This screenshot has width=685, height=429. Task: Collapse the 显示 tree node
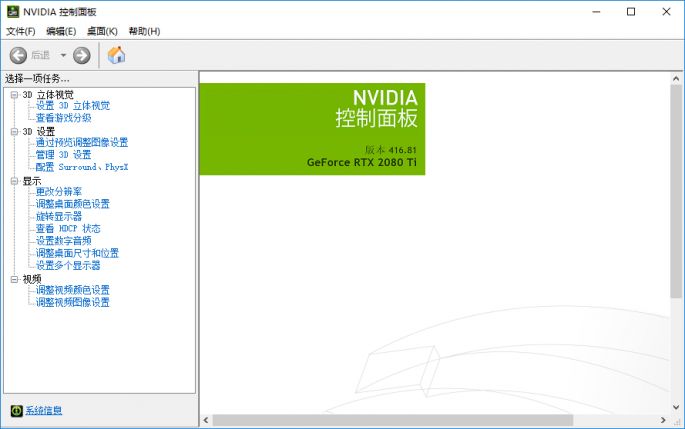14,181
